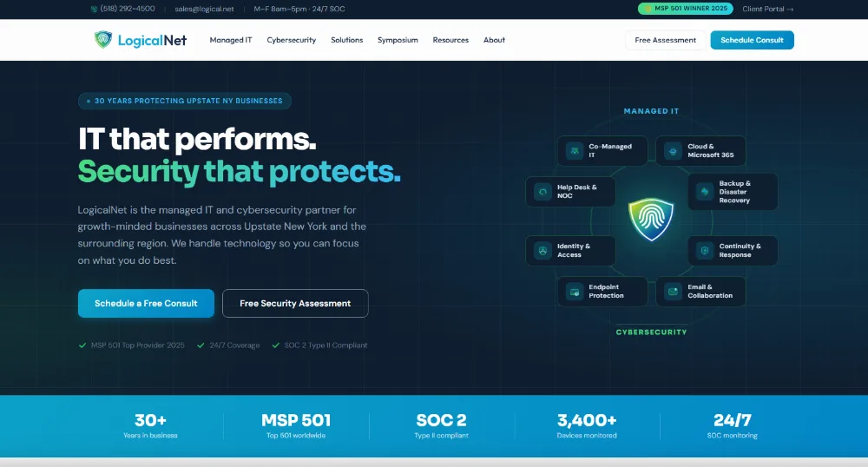Click the 24/7 SOC monitoring stat

coord(732,426)
